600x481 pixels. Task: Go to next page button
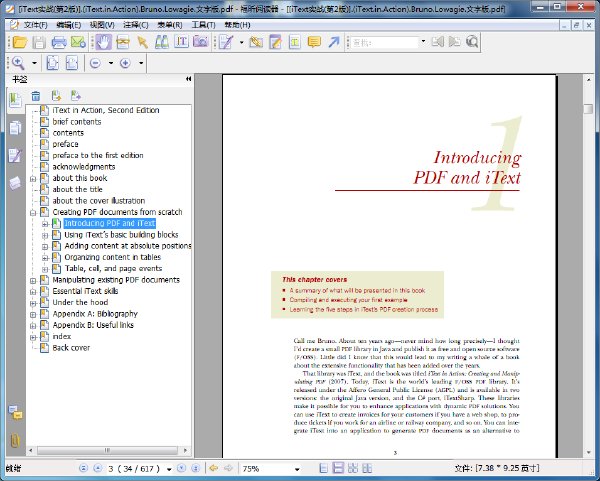(181, 468)
